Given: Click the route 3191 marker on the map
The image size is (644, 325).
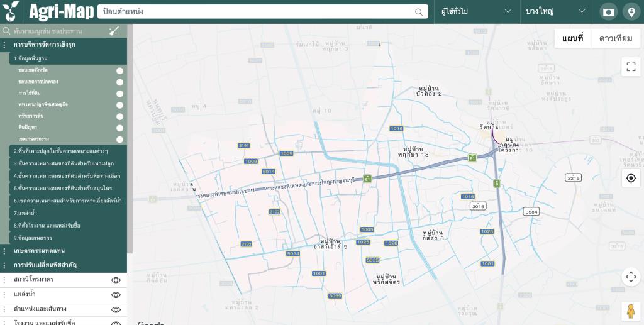Looking at the screenshot, I should 244,146.
